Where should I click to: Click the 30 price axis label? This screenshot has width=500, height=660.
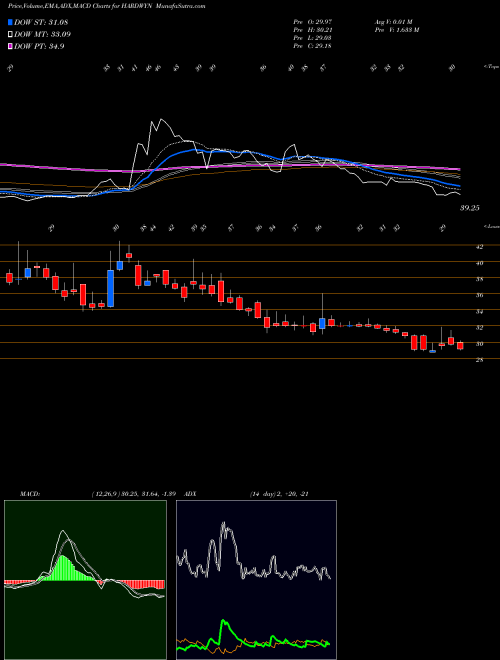coord(479,344)
